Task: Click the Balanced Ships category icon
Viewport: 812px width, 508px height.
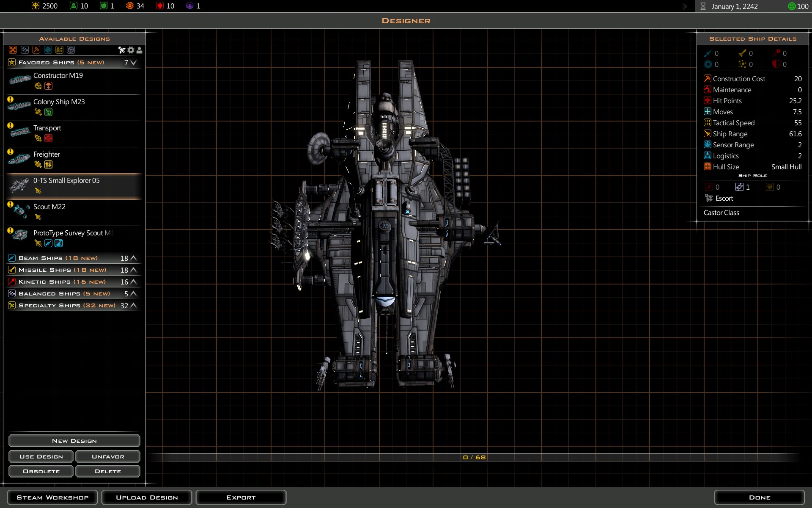Action: 12,293
